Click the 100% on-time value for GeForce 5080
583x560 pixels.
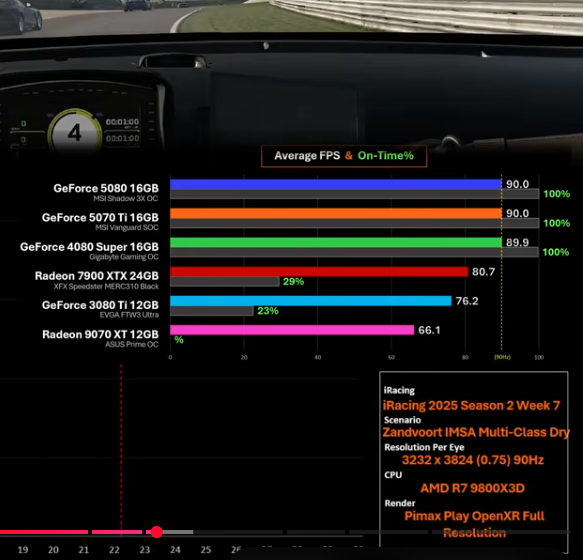click(x=557, y=194)
